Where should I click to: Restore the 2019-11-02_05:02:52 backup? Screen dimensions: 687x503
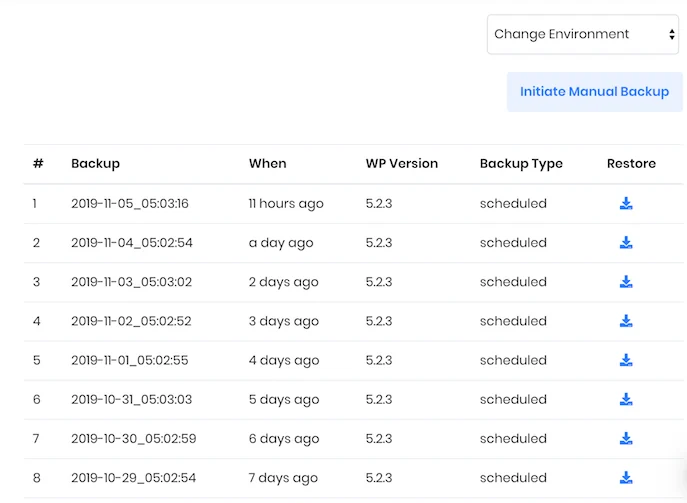click(x=626, y=321)
